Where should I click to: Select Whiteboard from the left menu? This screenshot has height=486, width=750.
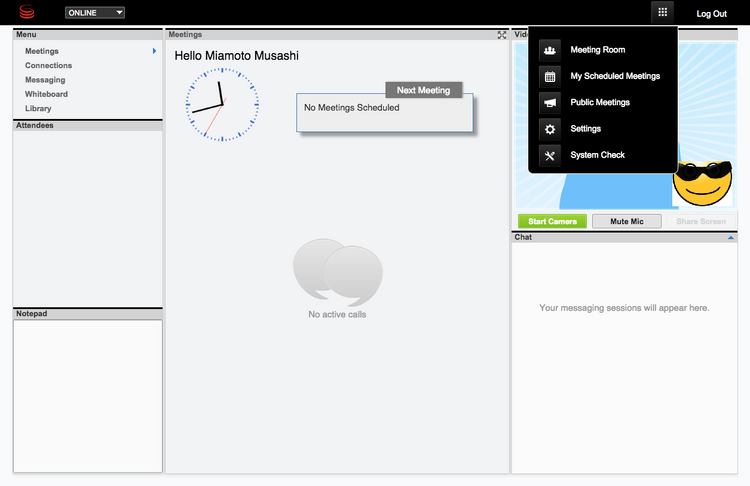(46, 94)
